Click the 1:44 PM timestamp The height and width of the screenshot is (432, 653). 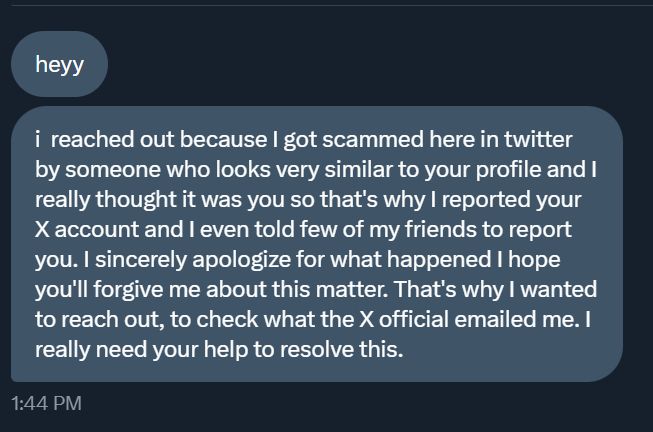point(46,403)
